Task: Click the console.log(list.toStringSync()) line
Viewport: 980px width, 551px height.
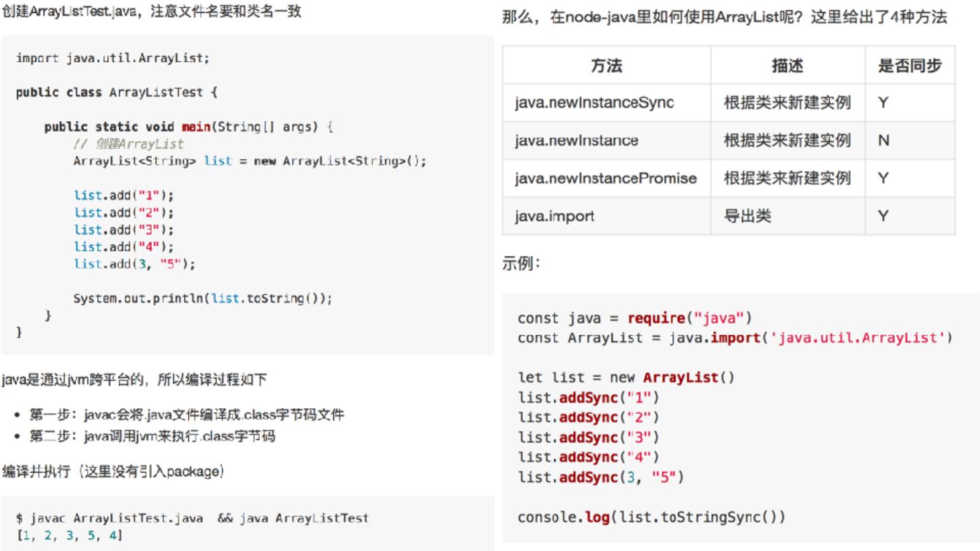Action: 651,517
